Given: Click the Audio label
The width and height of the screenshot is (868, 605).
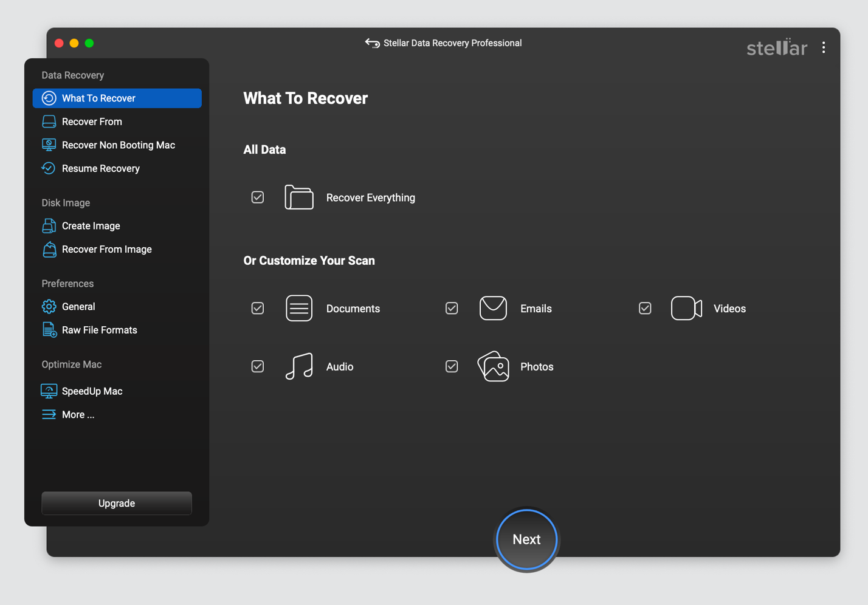Looking at the screenshot, I should (340, 367).
